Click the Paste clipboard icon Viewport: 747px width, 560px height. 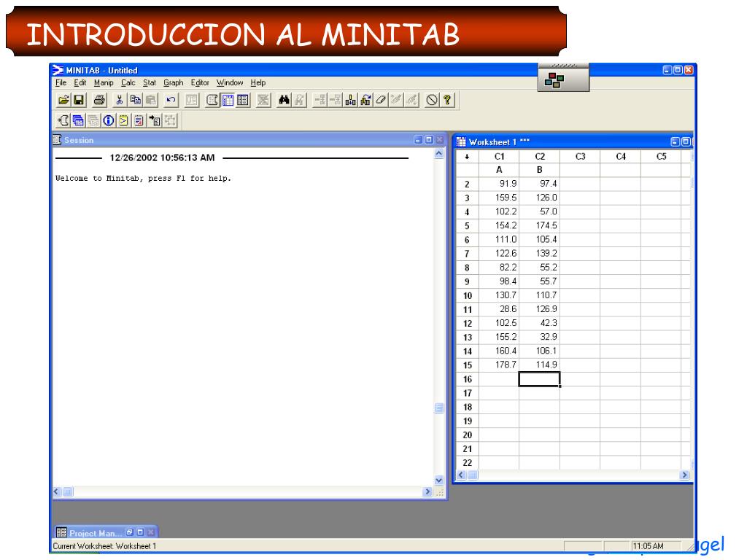click(x=151, y=100)
